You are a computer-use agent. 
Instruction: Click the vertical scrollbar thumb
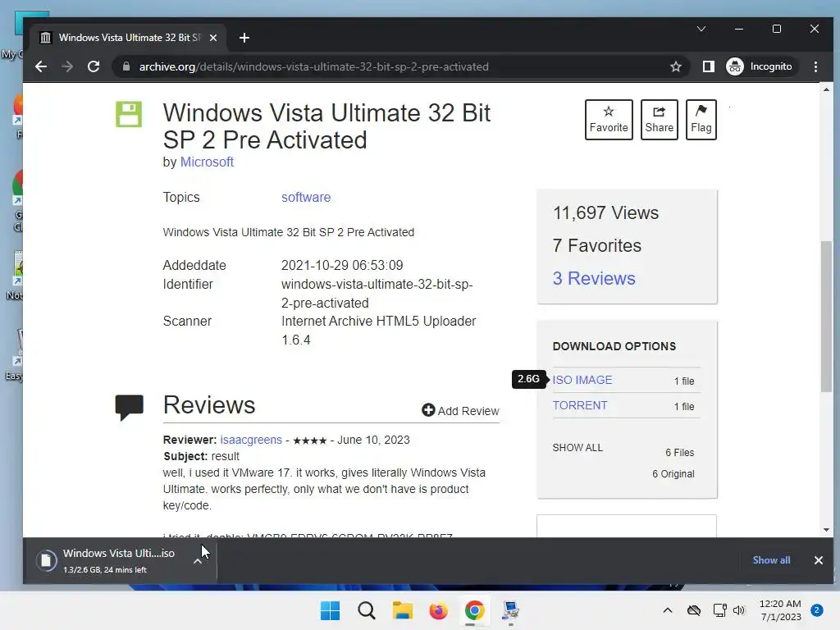(826, 316)
